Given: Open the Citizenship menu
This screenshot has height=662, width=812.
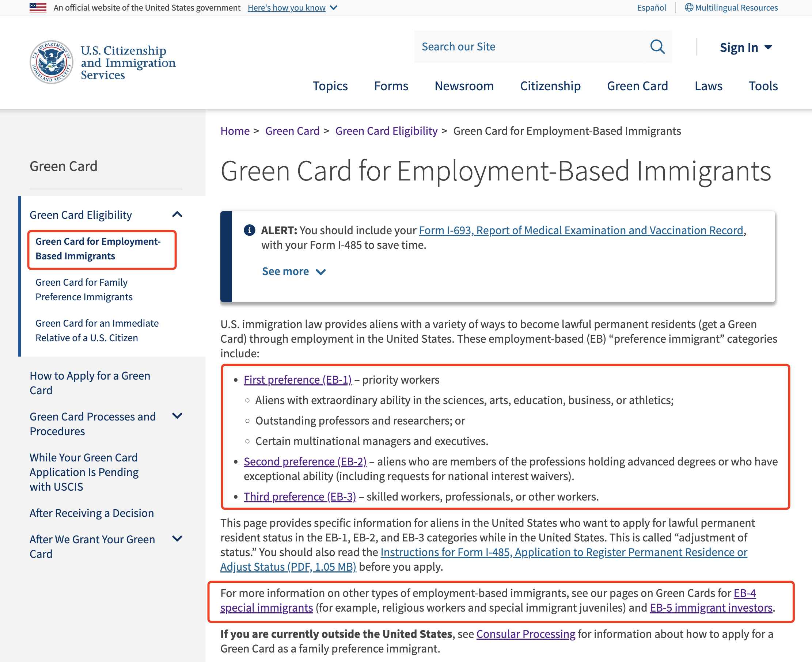Looking at the screenshot, I should [x=550, y=86].
